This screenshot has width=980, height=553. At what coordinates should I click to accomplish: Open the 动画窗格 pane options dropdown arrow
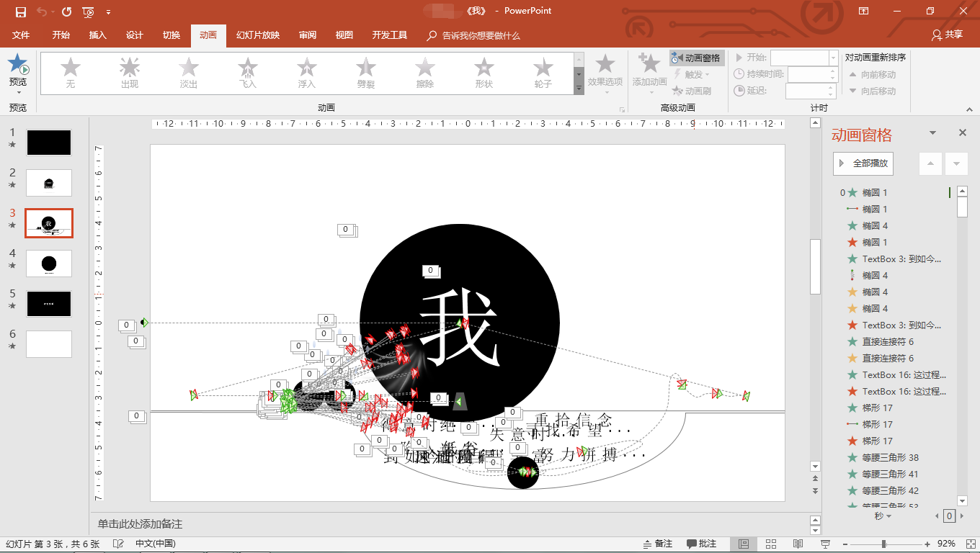tap(932, 133)
